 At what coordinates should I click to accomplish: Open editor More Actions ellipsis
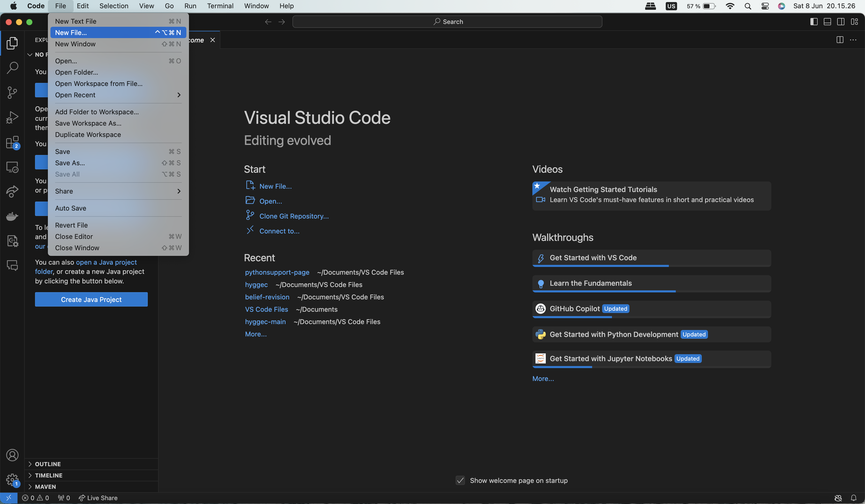pos(853,40)
